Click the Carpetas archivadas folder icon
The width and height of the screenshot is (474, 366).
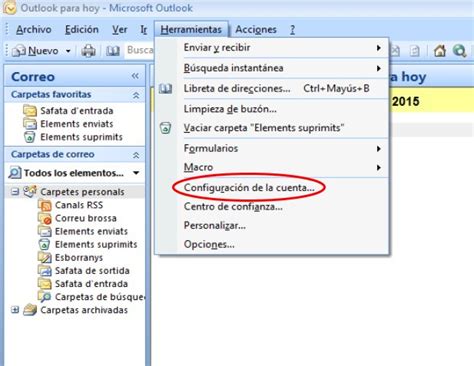pyautogui.click(x=30, y=310)
